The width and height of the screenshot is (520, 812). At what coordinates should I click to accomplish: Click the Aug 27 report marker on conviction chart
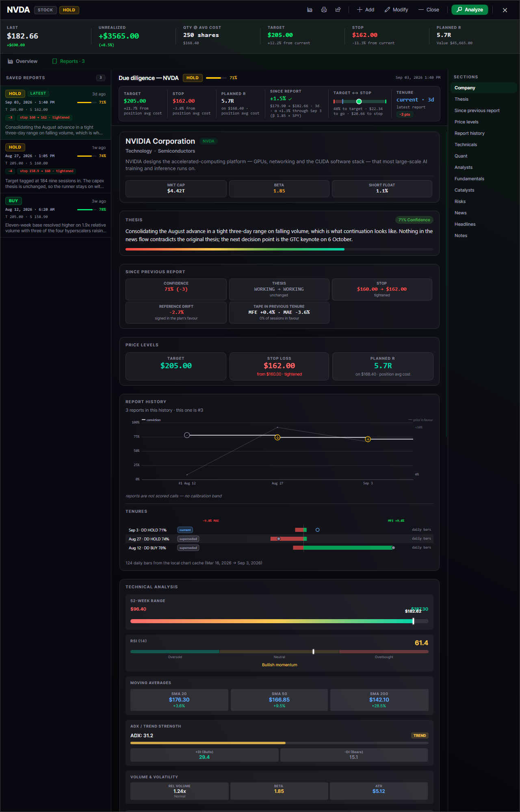pos(277,437)
